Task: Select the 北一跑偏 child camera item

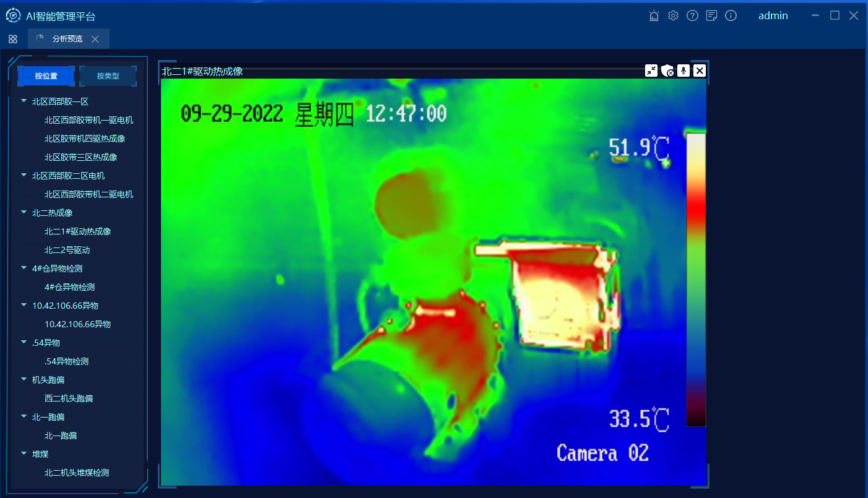Action: pos(60,436)
